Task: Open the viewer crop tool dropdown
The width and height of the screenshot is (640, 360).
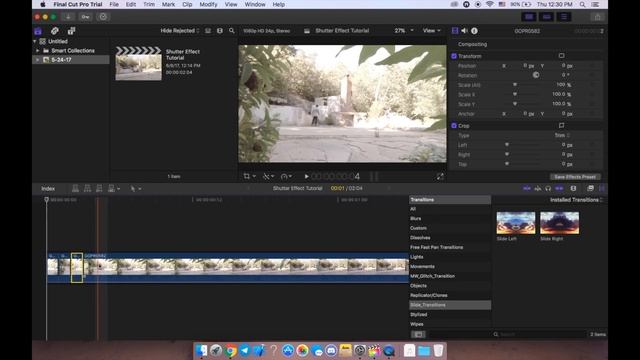Action: pos(249,176)
